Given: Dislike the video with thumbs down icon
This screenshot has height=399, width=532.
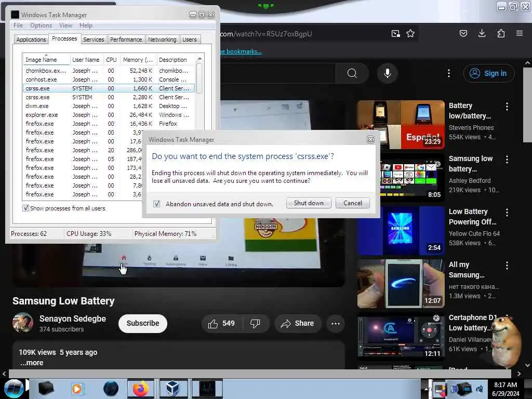Looking at the screenshot, I should coord(255,323).
